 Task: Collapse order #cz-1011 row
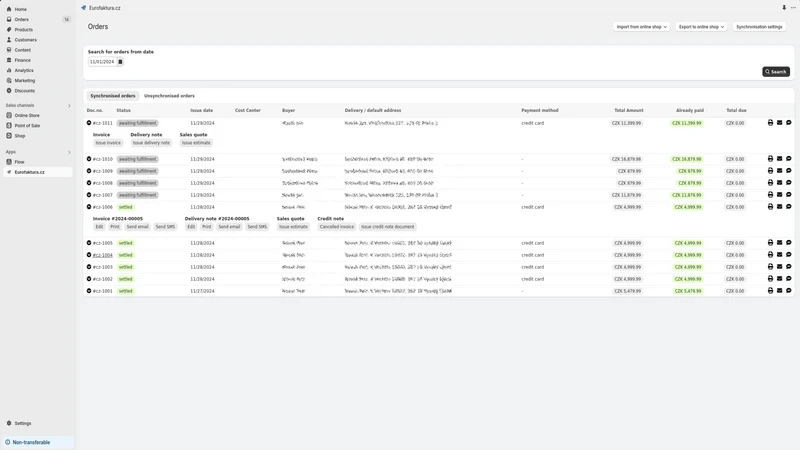click(x=89, y=123)
